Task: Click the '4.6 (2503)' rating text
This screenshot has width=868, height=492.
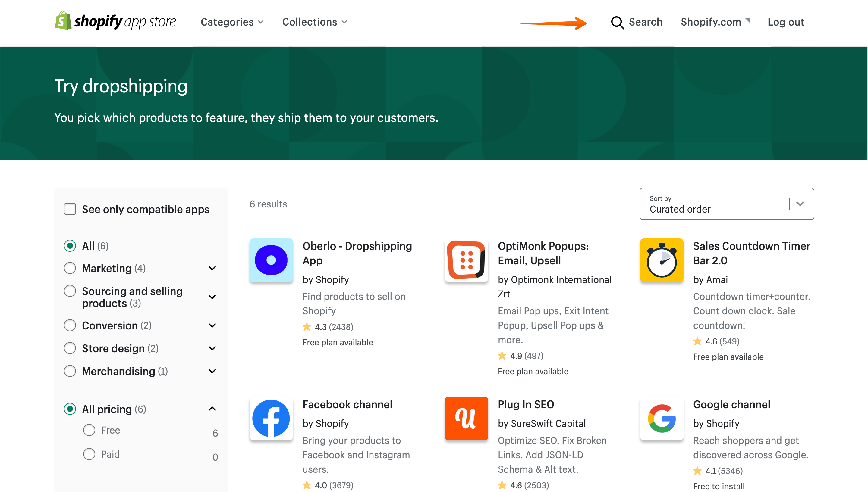Action: pos(529,485)
